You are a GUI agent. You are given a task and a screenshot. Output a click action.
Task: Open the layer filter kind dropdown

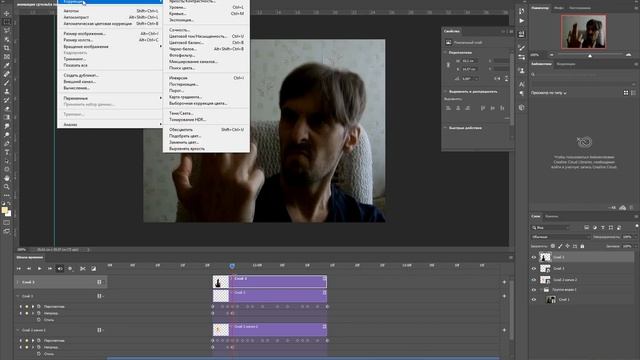point(551,227)
